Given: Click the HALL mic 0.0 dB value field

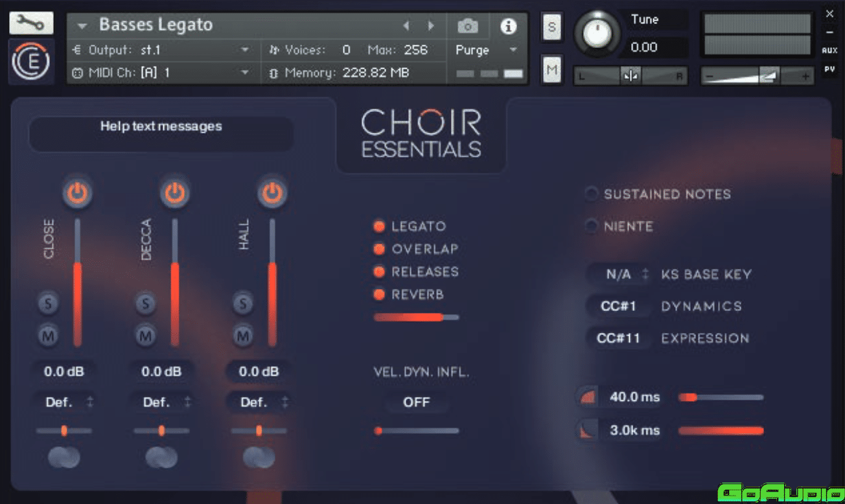Looking at the screenshot, I should [259, 372].
